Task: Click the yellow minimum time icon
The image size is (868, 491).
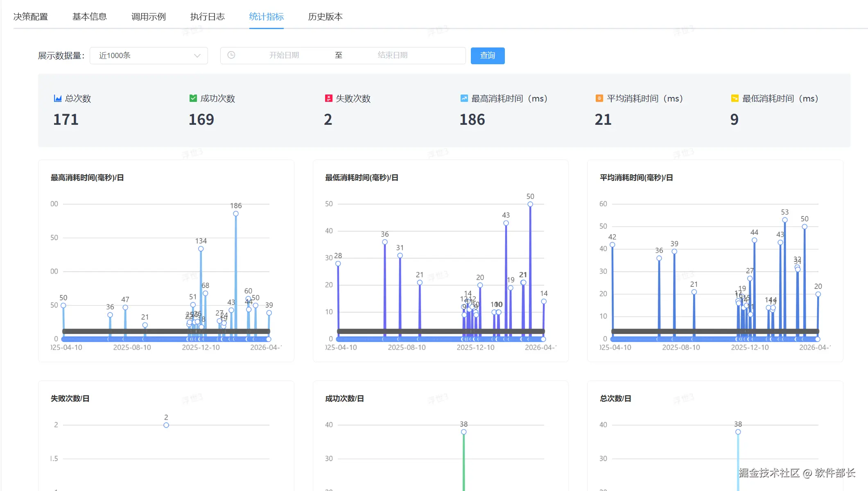Action: pos(735,98)
